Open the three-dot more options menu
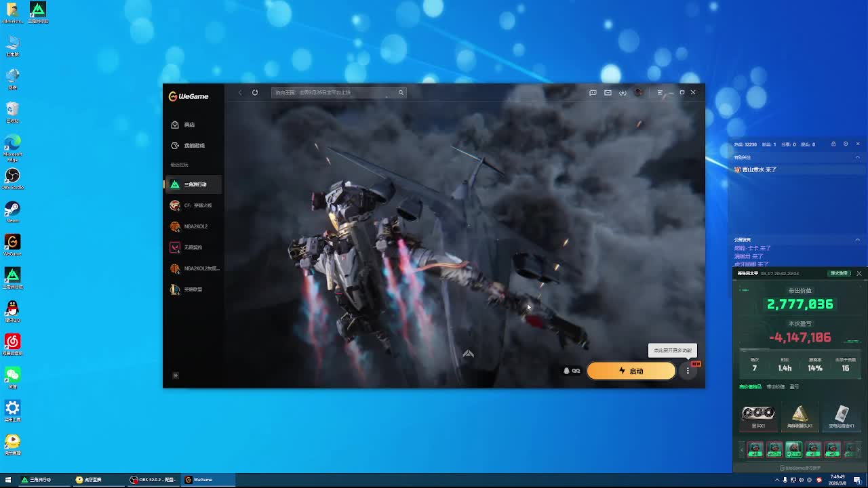 pos(688,371)
